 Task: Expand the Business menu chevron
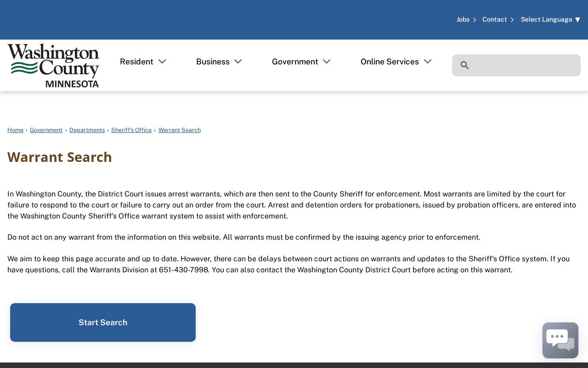pos(238,62)
